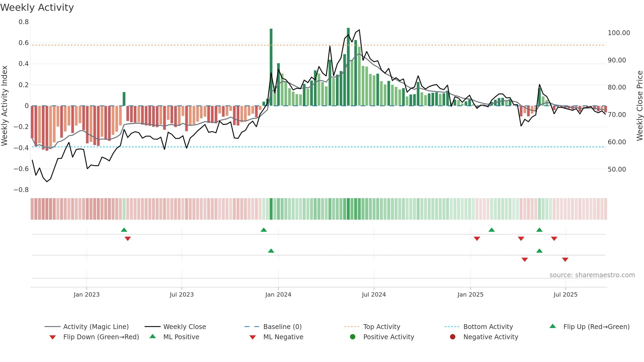The image size is (644, 362).
Task: Toggle the ML Positive legend entry
Action: click(174, 337)
